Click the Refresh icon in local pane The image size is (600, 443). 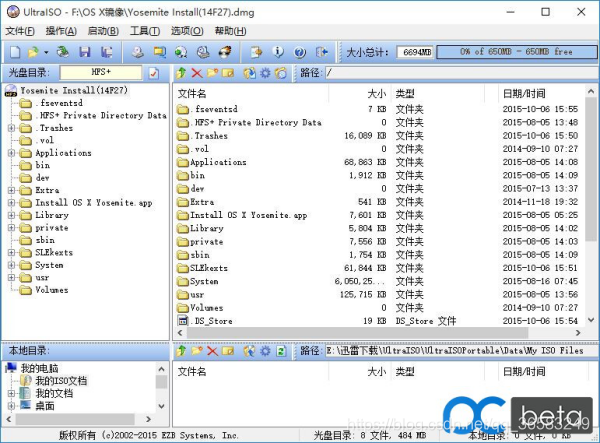point(281,351)
